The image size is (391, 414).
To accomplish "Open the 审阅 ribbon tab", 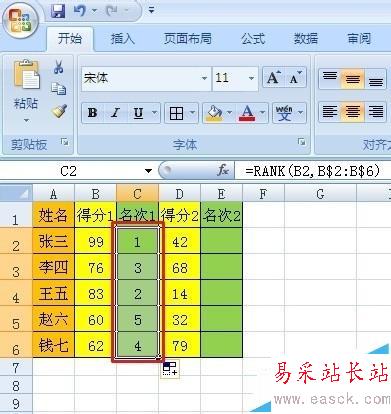I will click(359, 39).
